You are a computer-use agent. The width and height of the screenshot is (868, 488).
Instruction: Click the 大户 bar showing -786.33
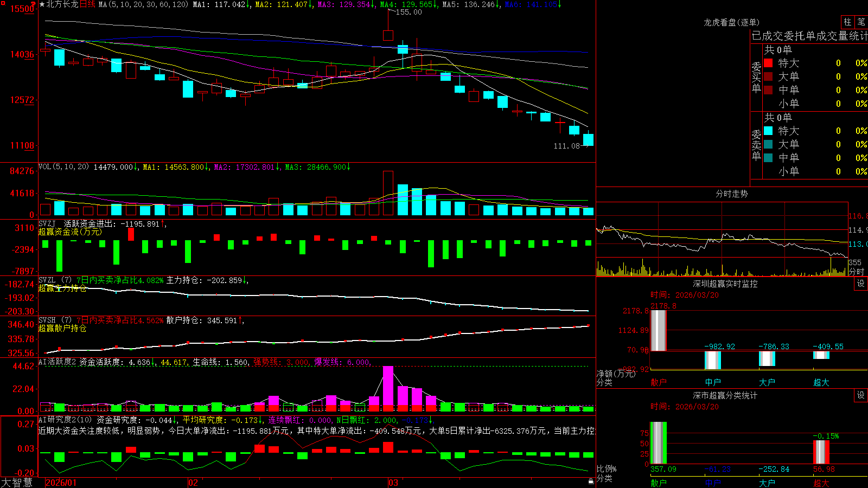coord(767,358)
